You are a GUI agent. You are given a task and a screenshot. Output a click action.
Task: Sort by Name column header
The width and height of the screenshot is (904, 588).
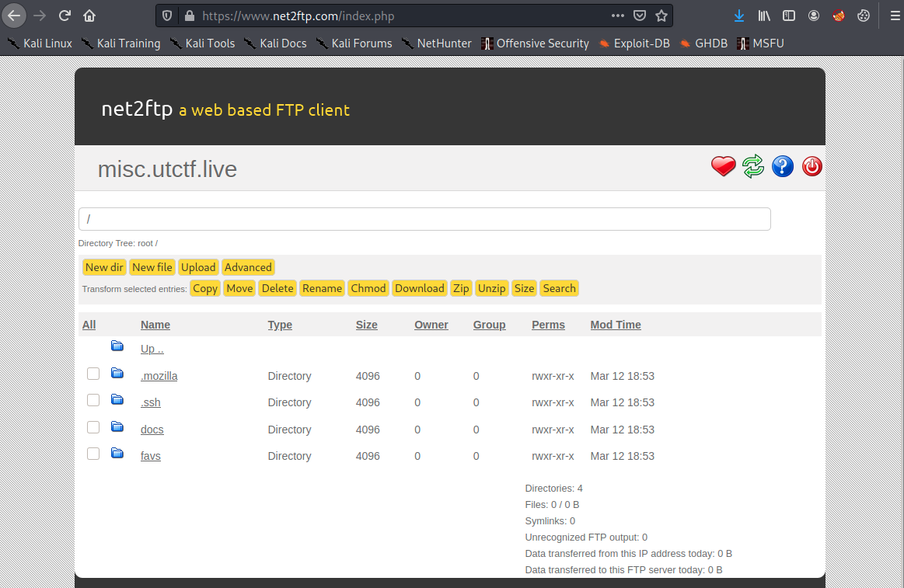(155, 325)
